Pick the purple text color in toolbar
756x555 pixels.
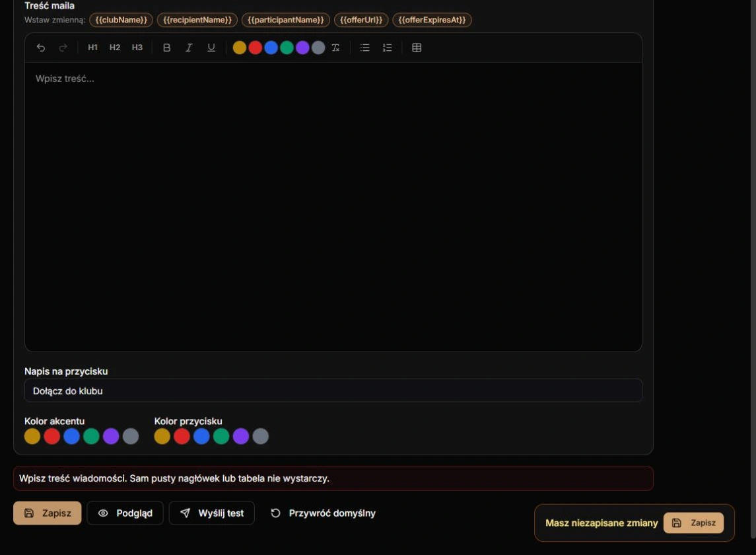click(302, 48)
